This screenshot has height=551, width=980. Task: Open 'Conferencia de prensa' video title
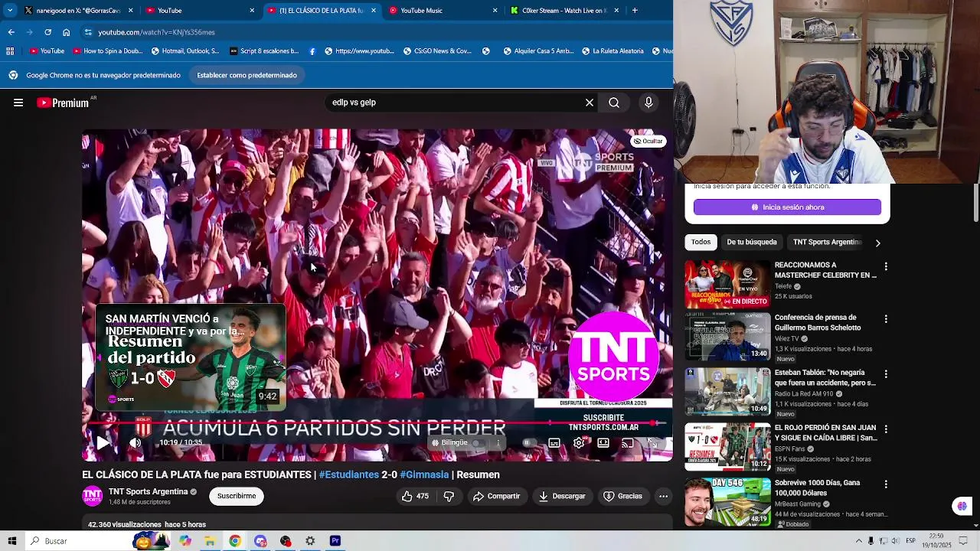pyautogui.click(x=818, y=322)
